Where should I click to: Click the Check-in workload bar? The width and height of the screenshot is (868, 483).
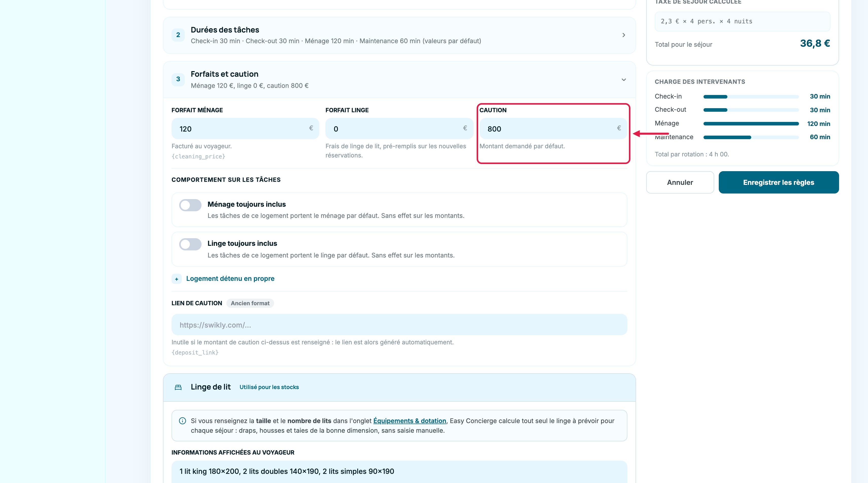(751, 97)
